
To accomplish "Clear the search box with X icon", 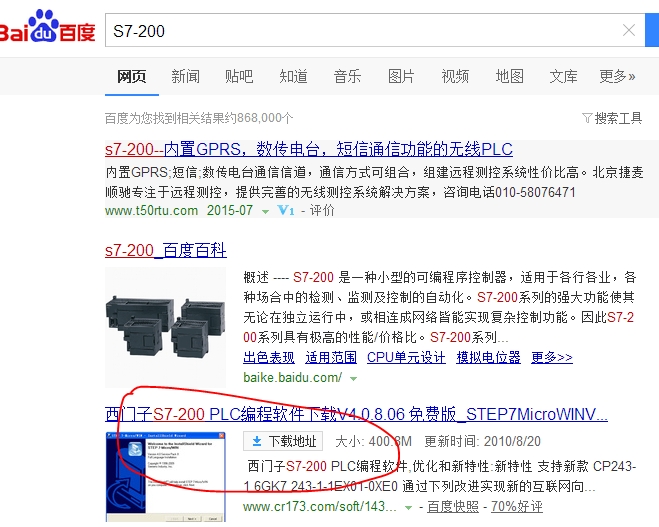I will click(x=629, y=30).
